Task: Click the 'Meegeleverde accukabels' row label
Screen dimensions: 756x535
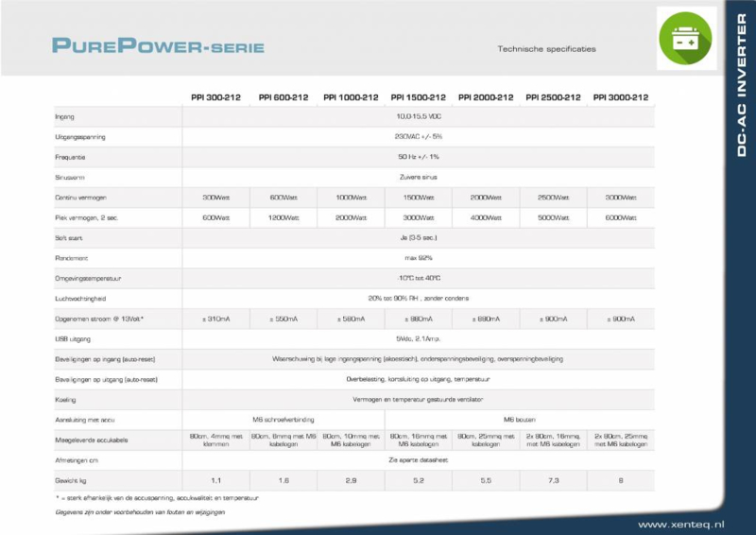Action: [x=91, y=440]
